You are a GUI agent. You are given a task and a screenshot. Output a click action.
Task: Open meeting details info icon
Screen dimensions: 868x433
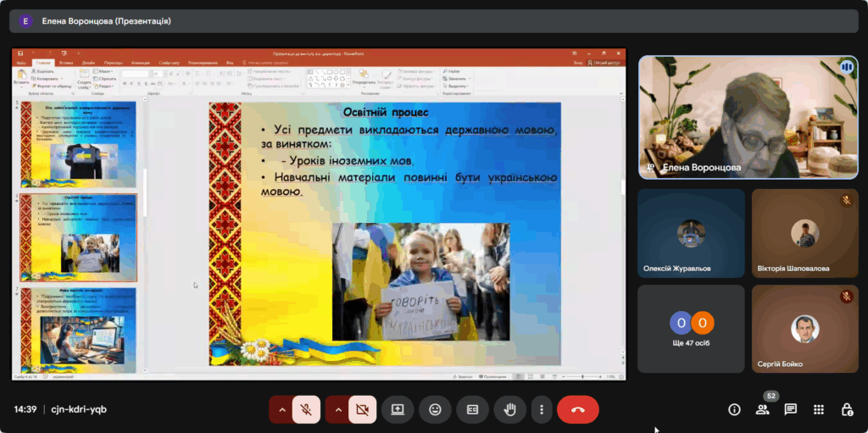(x=735, y=409)
